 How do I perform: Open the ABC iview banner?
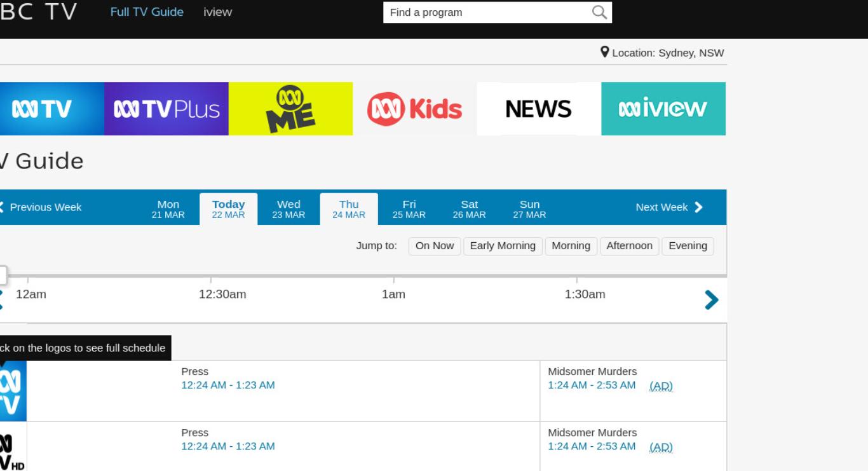663,109
